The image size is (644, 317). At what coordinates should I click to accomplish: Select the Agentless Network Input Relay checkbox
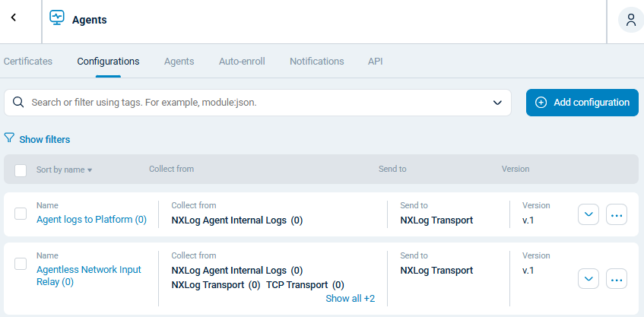click(21, 264)
